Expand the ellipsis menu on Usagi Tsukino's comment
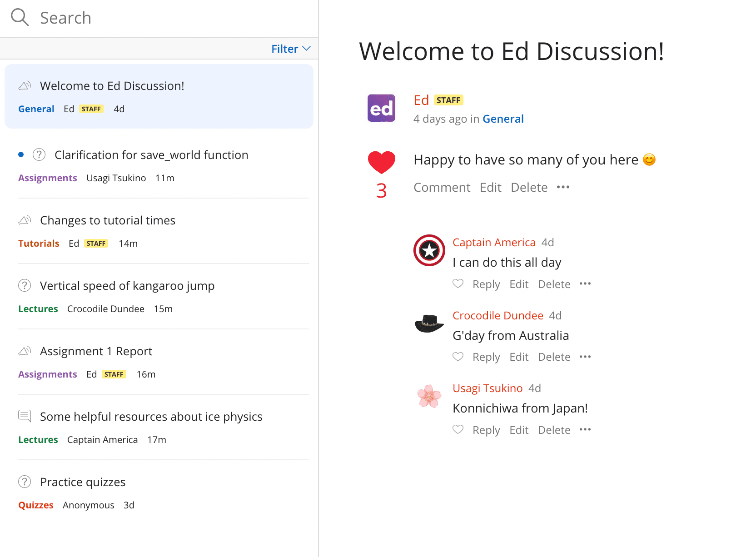This screenshot has width=756, height=557. pyautogui.click(x=585, y=430)
